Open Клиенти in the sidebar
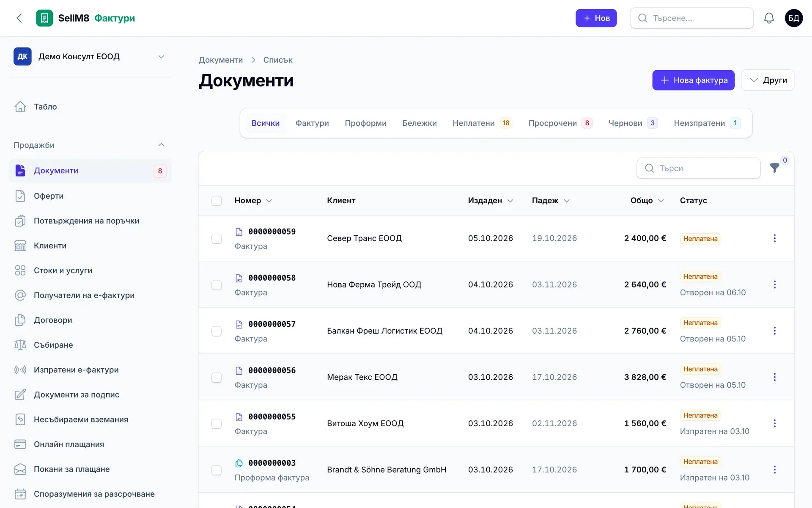Image resolution: width=812 pixels, height=508 pixels. [x=90, y=246]
